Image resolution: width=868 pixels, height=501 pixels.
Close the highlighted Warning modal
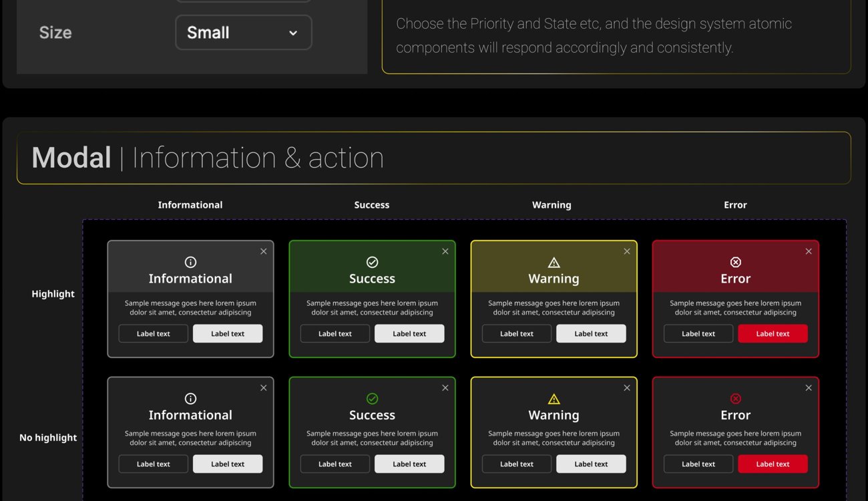[x=626, y=251]
